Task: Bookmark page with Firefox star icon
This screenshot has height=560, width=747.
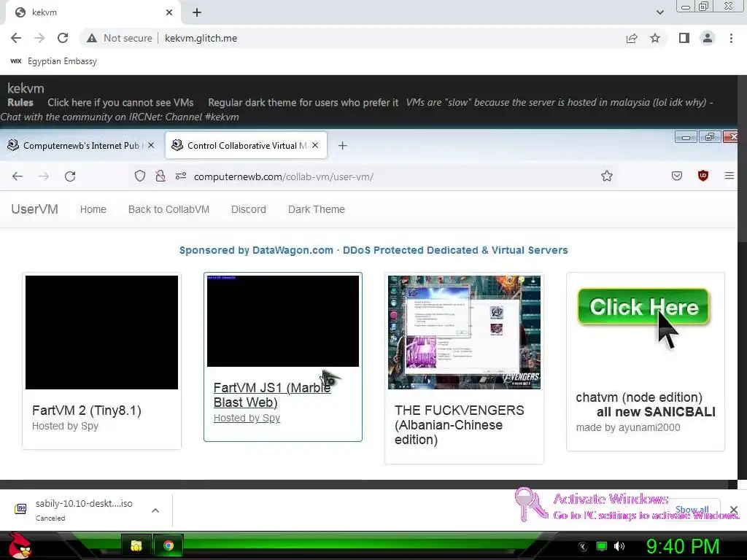Action: coord(606,176)
